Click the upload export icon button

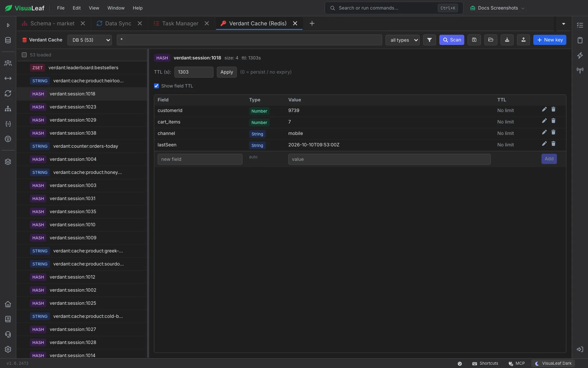(523, 40)
